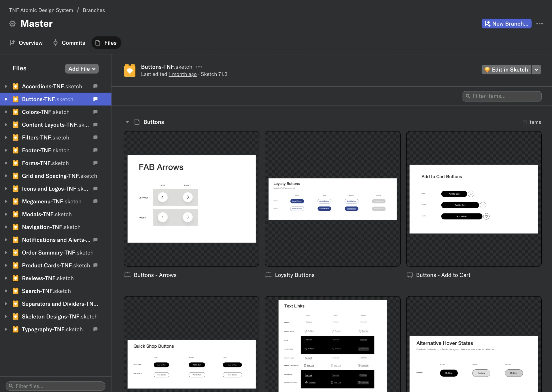Click the artboard icon beside Loyalty Buttons label
The image size is (552, 392).
click(268, 275)
